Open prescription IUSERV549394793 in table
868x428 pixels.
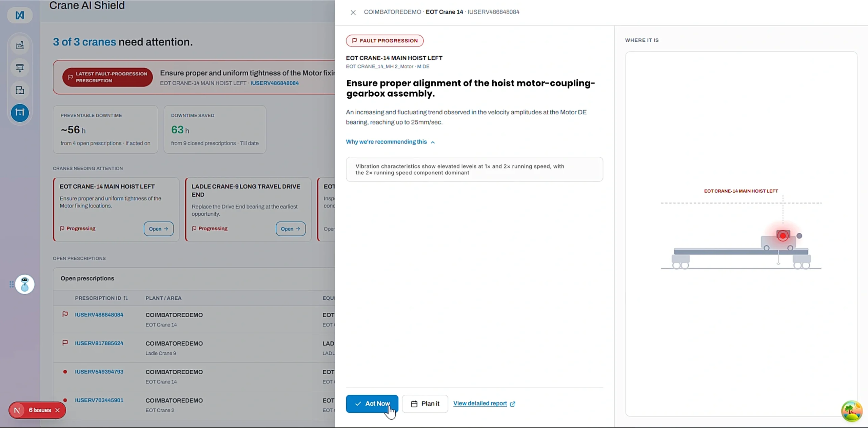tap(99, 372)
